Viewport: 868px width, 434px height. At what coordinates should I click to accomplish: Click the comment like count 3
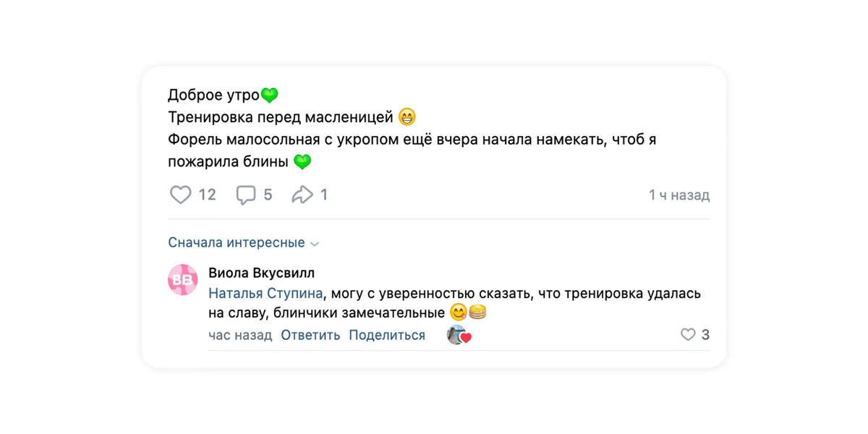click(x=705, y=335)
